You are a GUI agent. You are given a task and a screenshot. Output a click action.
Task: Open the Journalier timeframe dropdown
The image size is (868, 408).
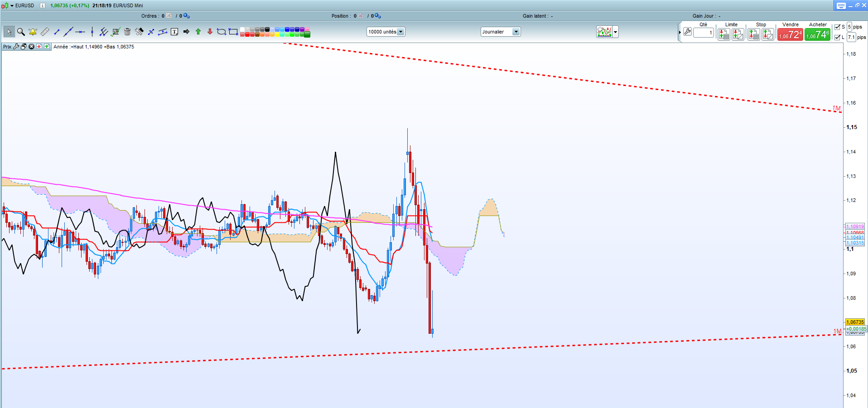tap(501, 32)
